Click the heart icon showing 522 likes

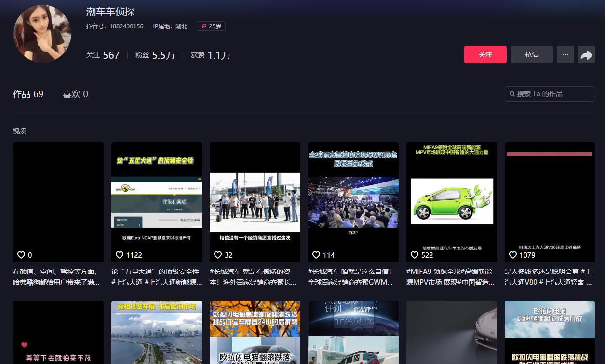(415, 255)
